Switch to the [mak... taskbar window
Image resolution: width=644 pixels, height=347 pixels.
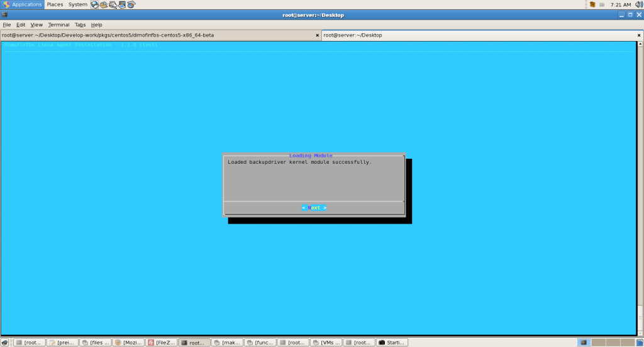(227, 343)
